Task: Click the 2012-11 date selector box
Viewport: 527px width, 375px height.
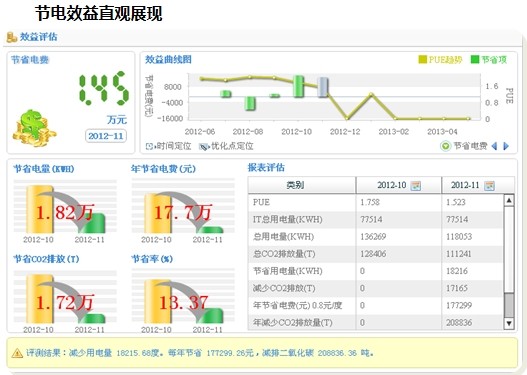Action: coord(106,136)
